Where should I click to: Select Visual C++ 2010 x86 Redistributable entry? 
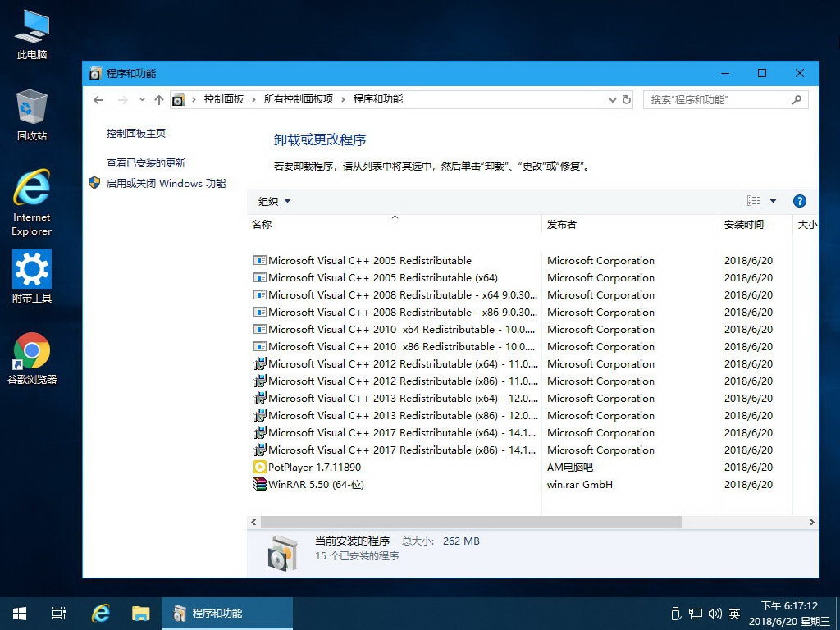pyautogui.click(x=395, y=347)
